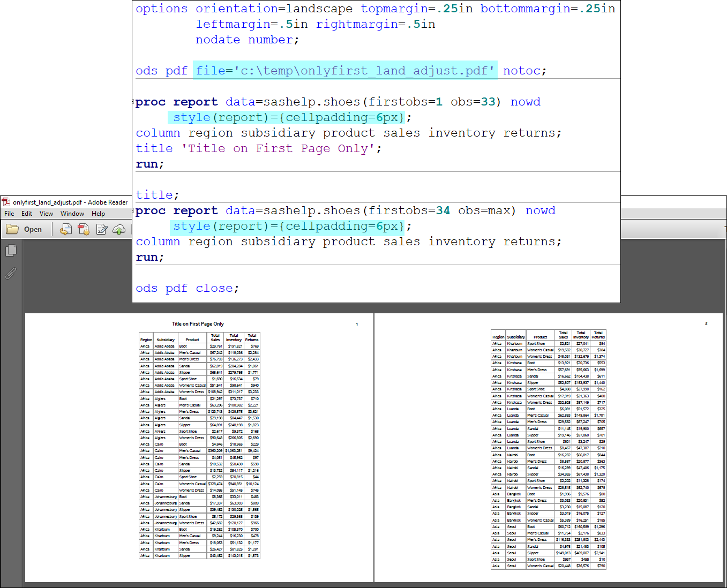Viewport: 727px width, 588px height.
Task: Open the Attachments paperclip panel icon
Action: pyautogui.click(x=11, y=274)
